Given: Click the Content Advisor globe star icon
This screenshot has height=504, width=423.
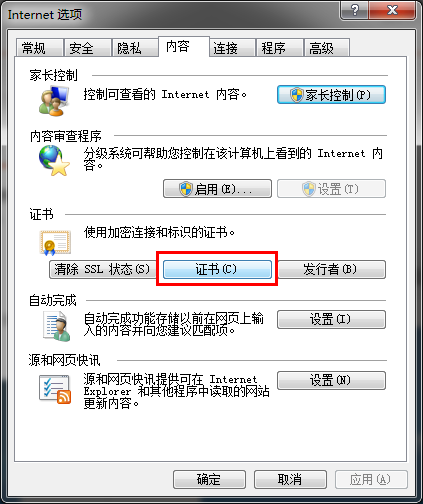Looking at the screenshot, I should (x=54, y=161).
